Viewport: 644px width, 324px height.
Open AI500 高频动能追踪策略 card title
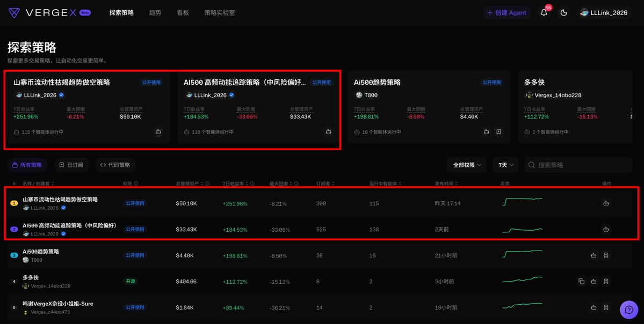(x=245, y=83)
